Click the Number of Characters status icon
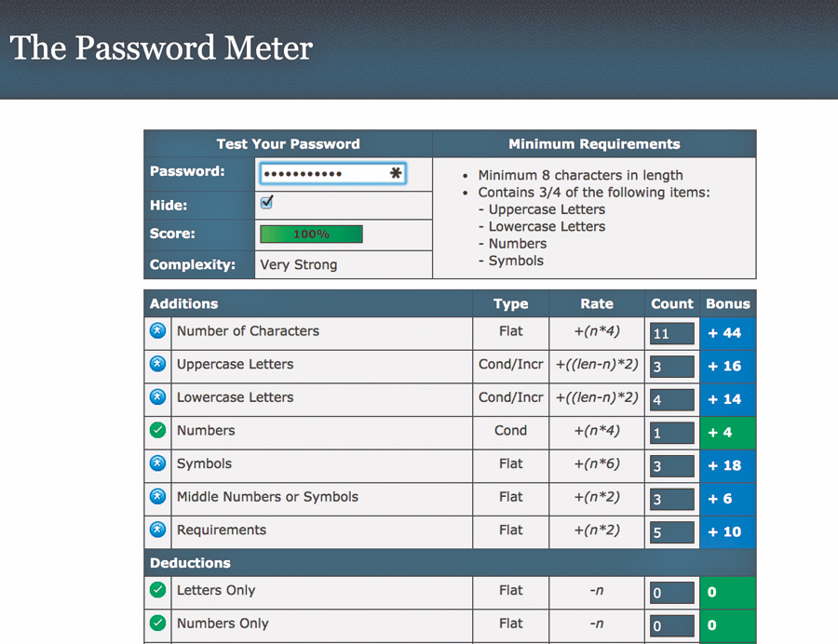Viewport: 838px width, 644px height. [157, 330]
